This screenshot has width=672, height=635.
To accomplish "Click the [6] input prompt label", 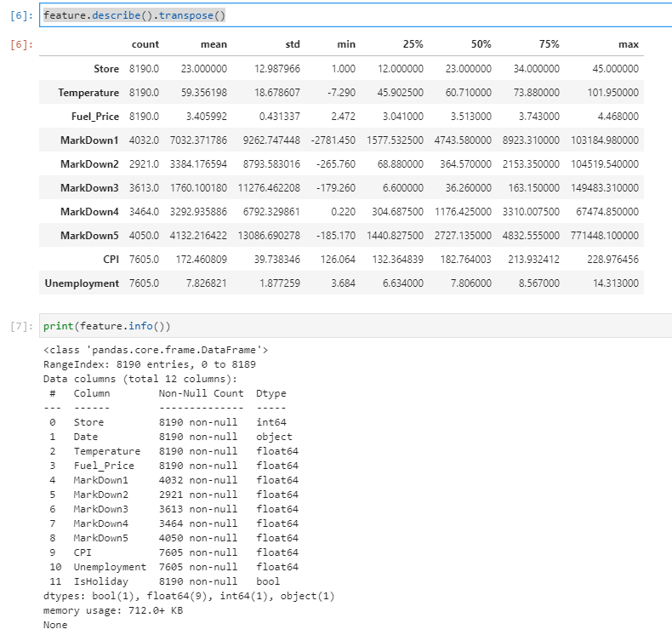I will 21,15.
